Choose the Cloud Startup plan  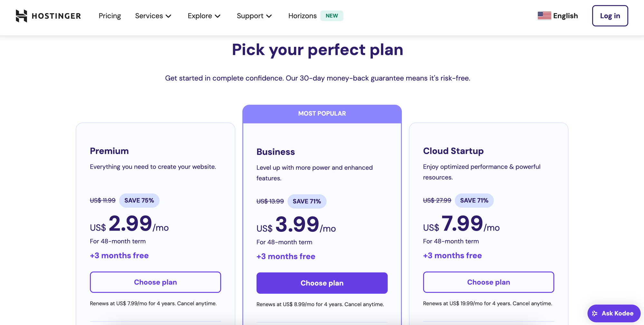click(488, 282)
